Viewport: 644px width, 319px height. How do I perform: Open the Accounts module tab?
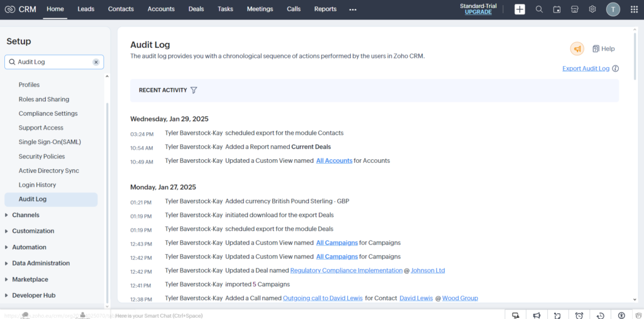click(161, 9)
